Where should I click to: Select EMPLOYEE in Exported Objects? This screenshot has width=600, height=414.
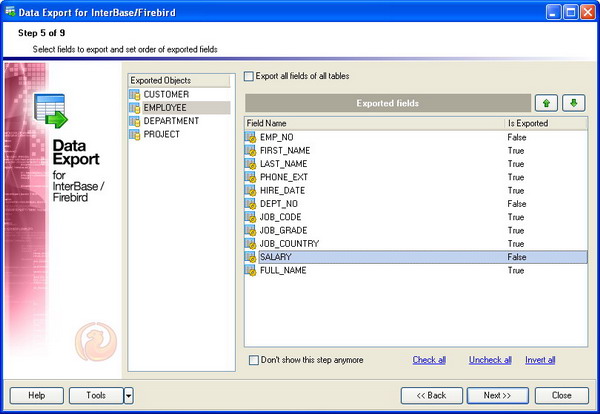coord(165,108)
